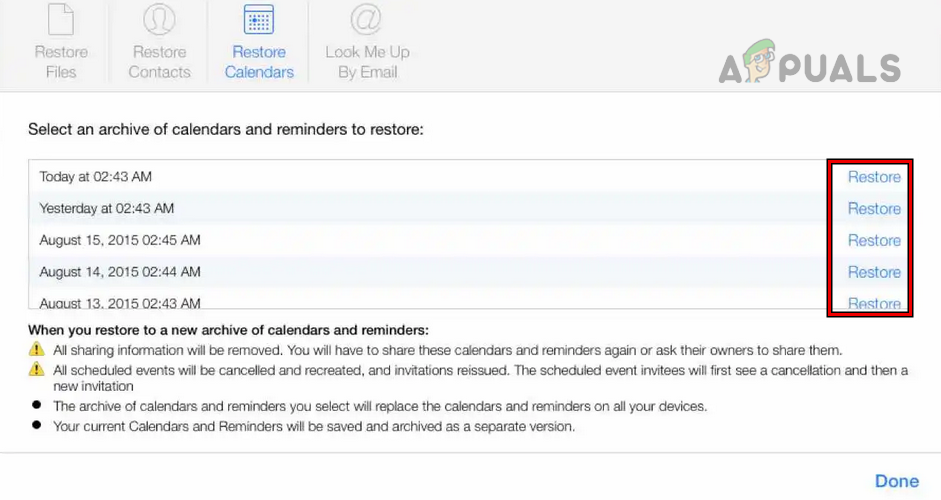Image resolution: width=941 pixels, height=500 pixels.
Task: Switch to the Restore Files tab label
Action: 62,62
